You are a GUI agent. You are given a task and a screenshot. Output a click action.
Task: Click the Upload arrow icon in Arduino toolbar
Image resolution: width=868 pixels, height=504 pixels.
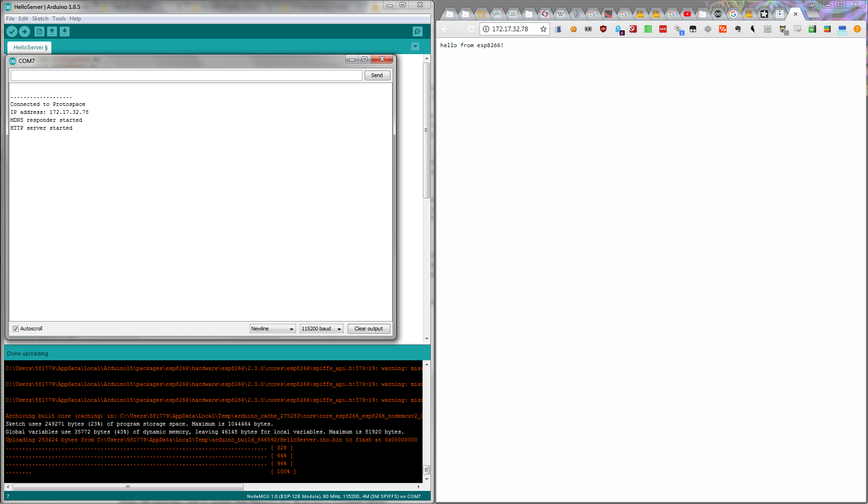tap(25, 31)
